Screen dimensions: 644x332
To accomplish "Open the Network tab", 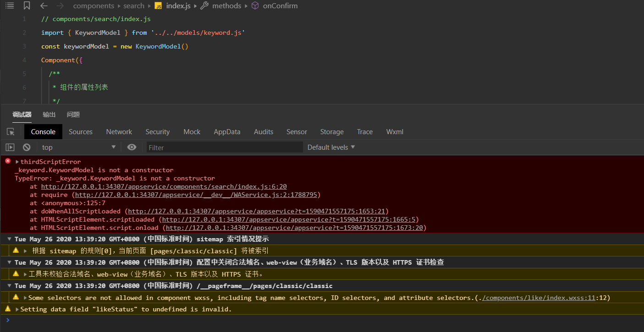I will pyautogui.click(x=119, y=132).
